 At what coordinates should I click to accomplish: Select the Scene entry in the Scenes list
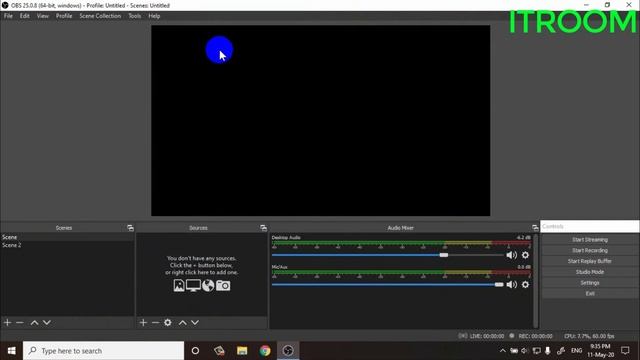point(67,237)
